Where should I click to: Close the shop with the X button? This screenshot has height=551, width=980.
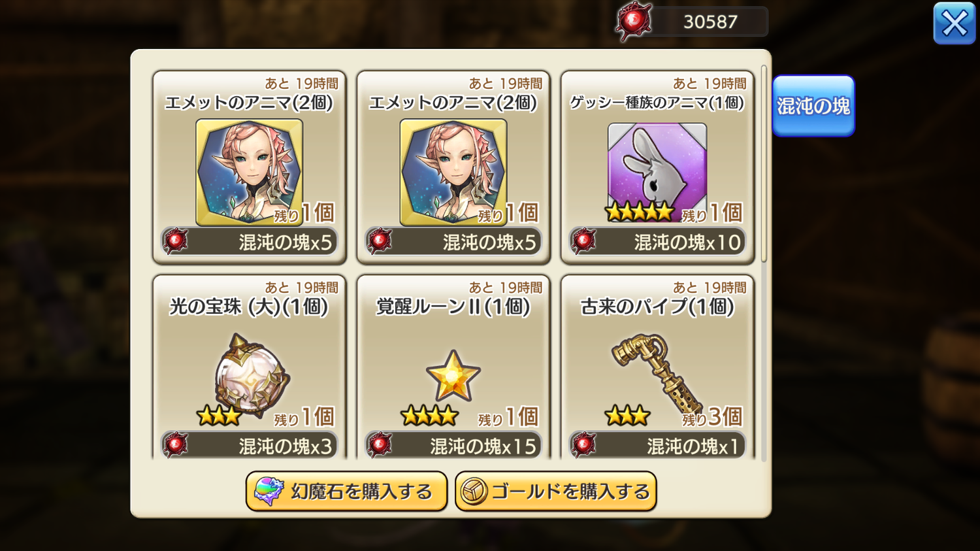pyautogui.click(x=955, y=24)
